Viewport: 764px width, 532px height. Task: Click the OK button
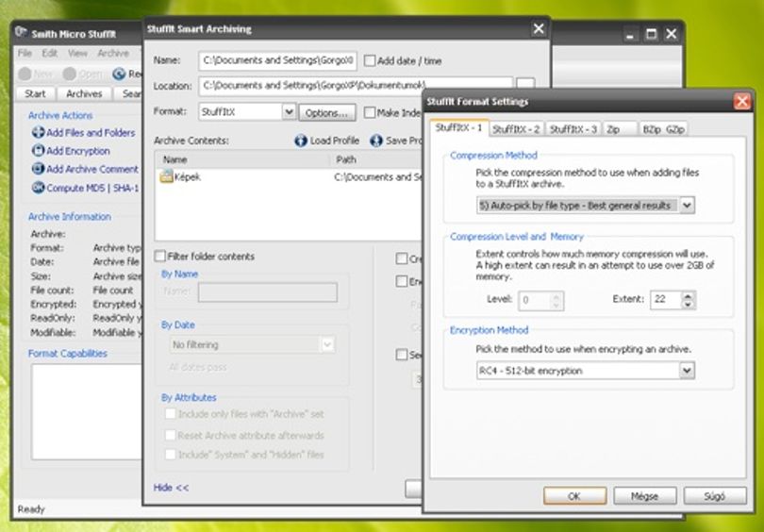click(x=574, y=496)
